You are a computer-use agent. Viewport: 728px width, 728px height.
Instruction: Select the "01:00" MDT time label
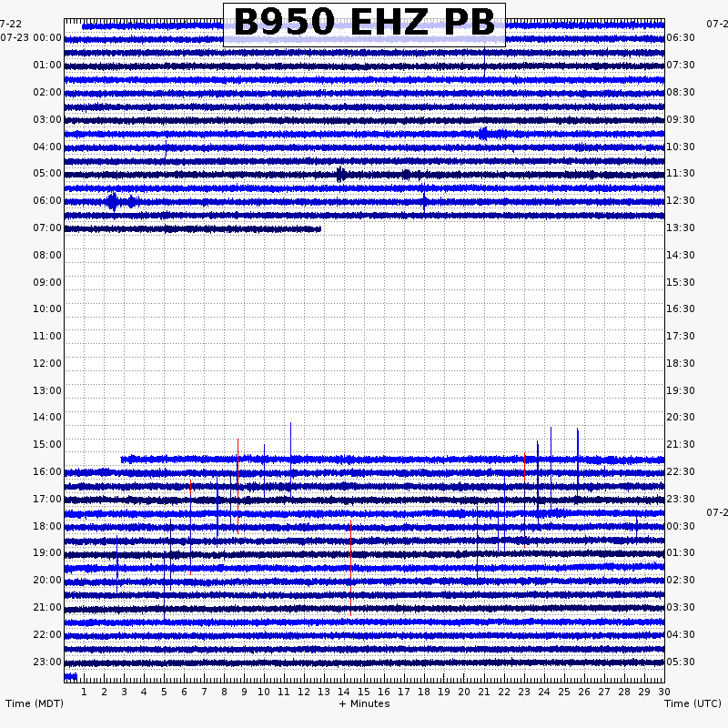pyautogui.click(x=47, y=65)
